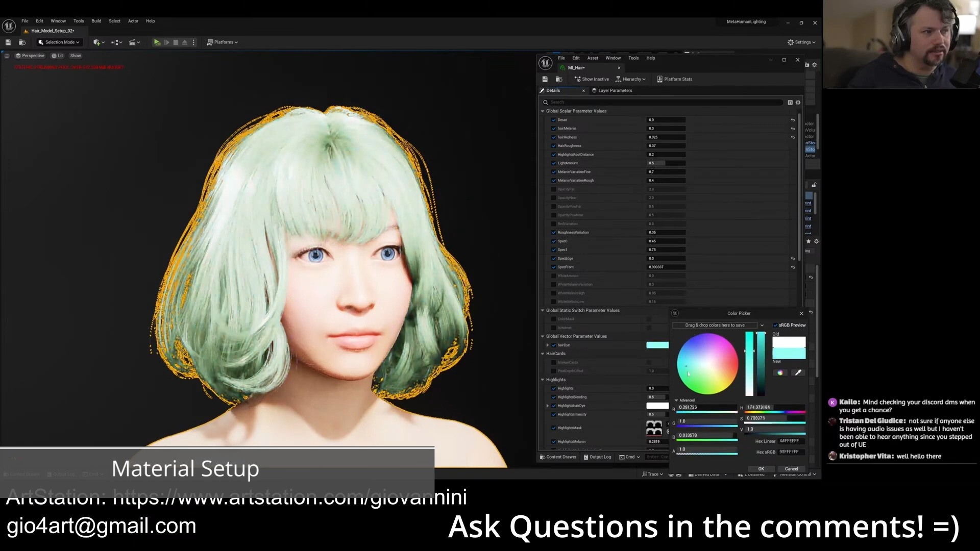Toggle the SpecEdge parameter checkbox
This screenshot has height=551, width=980.
point(553,259)
